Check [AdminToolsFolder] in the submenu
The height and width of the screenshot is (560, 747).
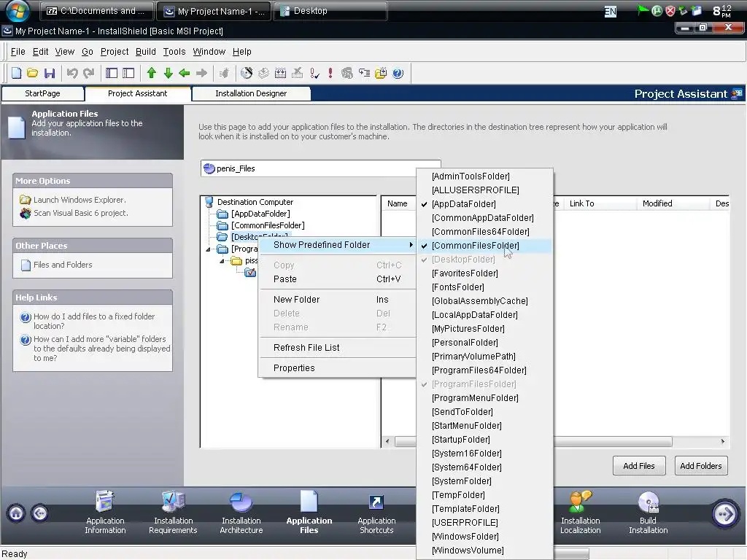click(x=484, y=176)
